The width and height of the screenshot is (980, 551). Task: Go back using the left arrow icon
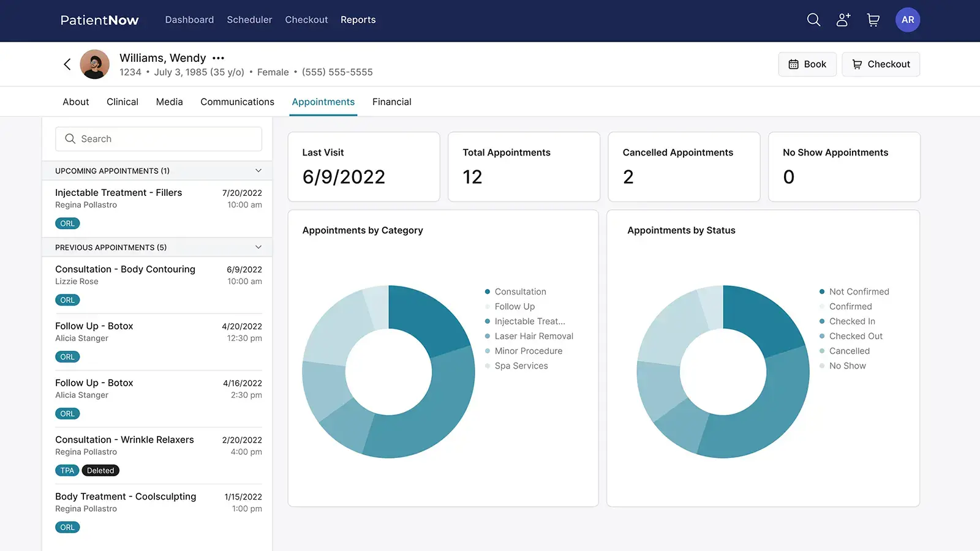click(67, 64)
